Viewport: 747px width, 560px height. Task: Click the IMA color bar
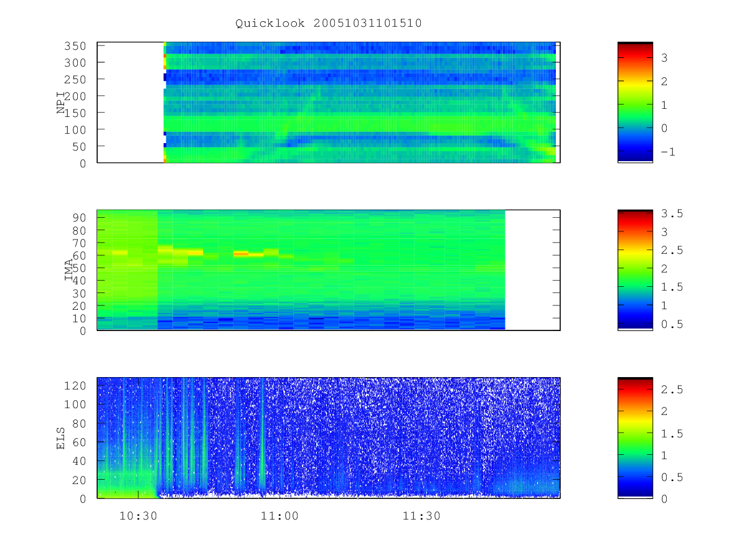pos(635,270)
